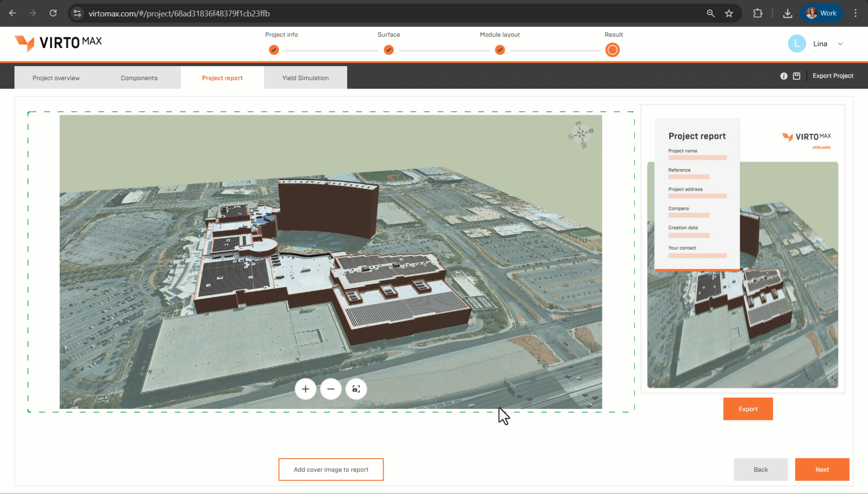Expand the Lina user account dropdown

pos(840,44)
